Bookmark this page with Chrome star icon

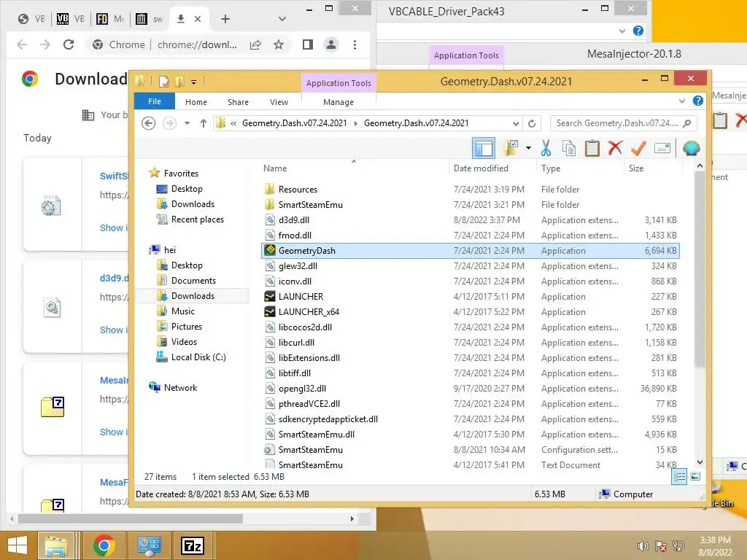click(x=279, y=44)
